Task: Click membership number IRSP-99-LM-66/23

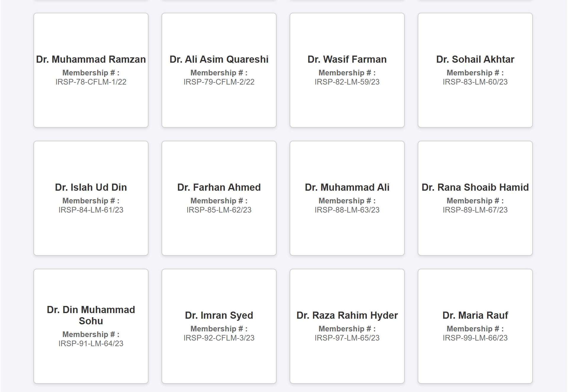Action: (x=475, y=338)
